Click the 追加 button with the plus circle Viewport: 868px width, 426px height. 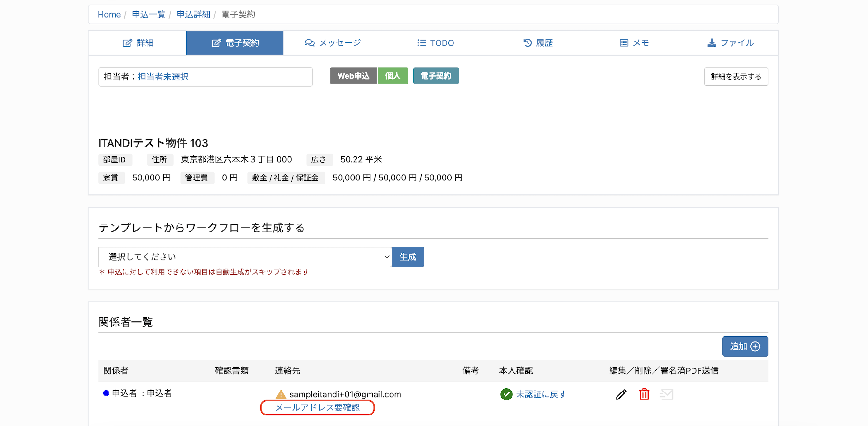tap(745, 346)
